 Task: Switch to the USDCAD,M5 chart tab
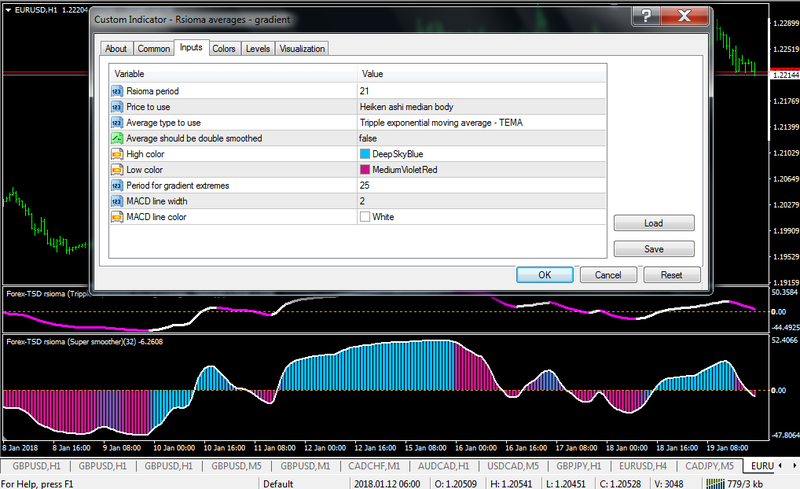[x=511, y=466]
